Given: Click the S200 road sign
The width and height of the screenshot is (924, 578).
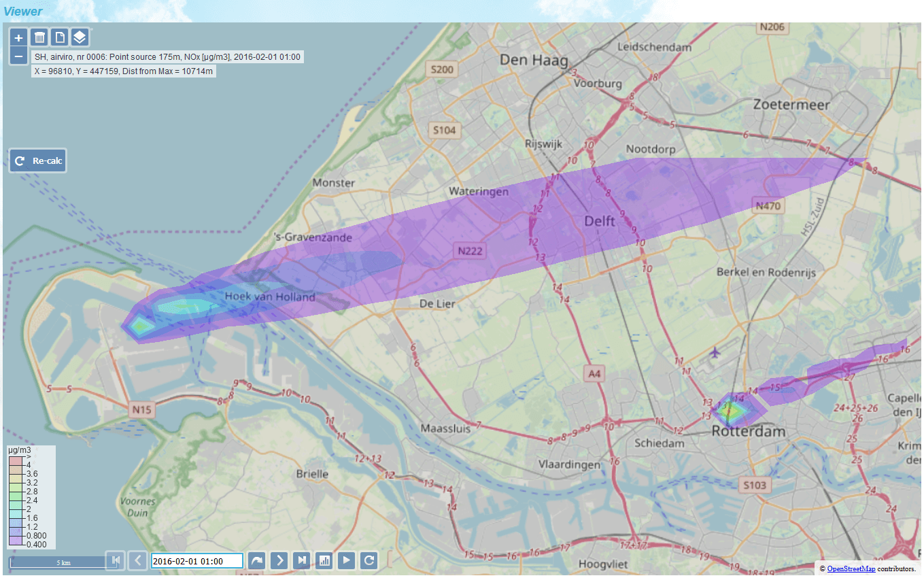Looking at the screenshot, I should pyautogui.click(x=441, y=69).
